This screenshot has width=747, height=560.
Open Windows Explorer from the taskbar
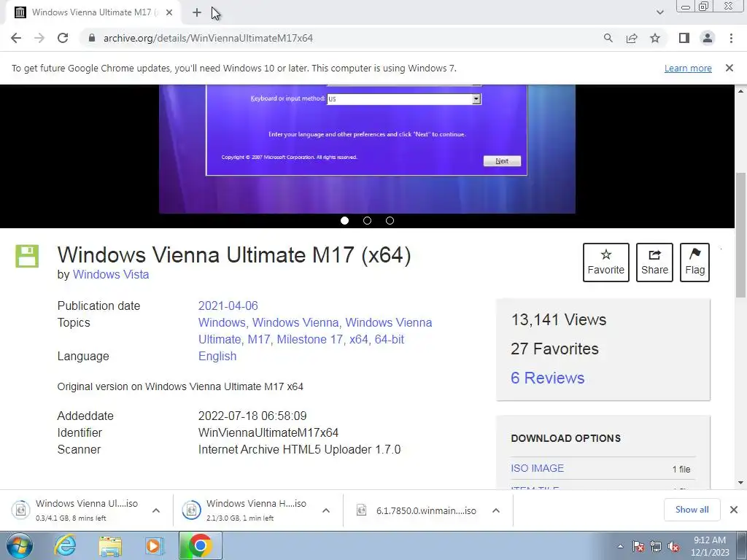point(110,545)
